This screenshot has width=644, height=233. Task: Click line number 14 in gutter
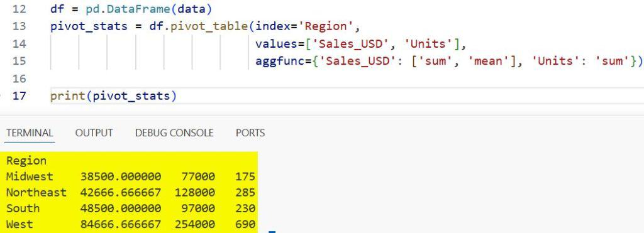tap(19, 43)
